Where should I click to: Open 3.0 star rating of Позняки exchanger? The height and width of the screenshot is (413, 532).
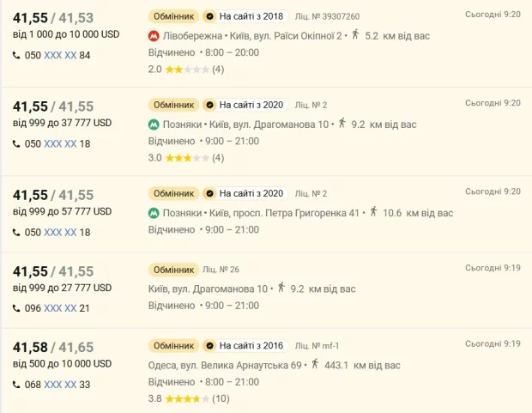point(186,158)
